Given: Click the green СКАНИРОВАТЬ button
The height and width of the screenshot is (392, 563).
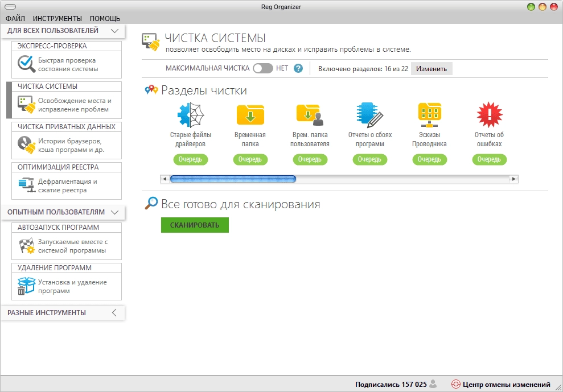Looking at the screenshot, I should pos(195,225).
